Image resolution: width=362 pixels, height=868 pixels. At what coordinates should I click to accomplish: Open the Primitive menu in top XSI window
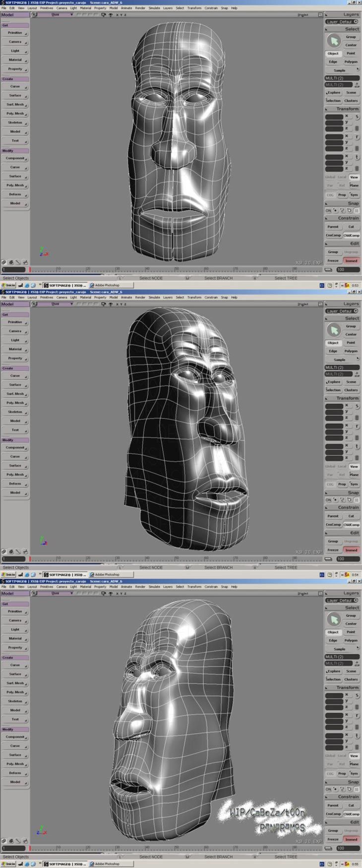[x=15, y=33]
